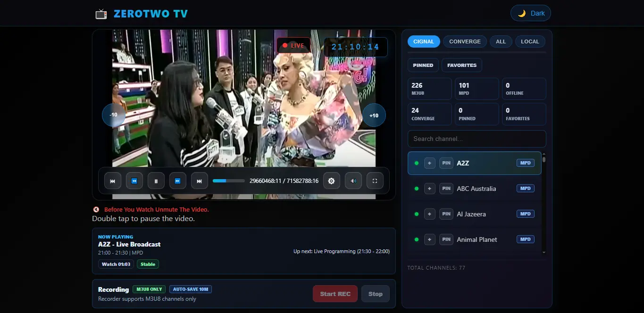Click the fast-forward playback control icon
The width and height of the screenshot is (644, 313).
pos(178,181)
